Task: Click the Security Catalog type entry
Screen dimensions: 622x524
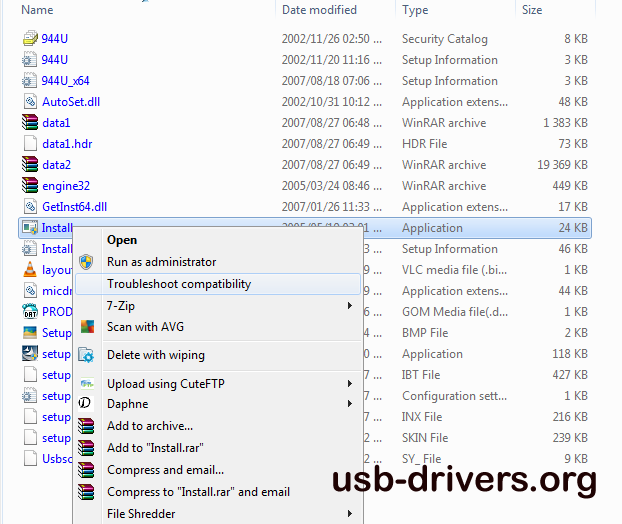Action: pyautogui.click(x=445, y=38)
